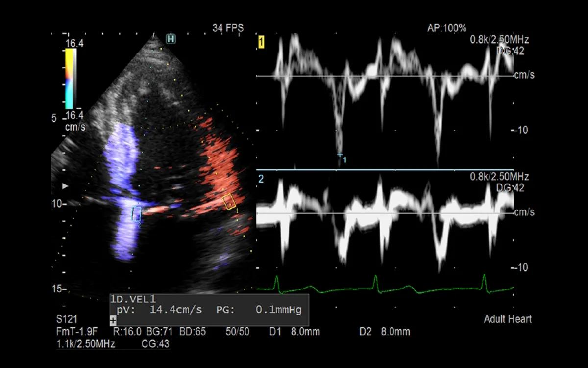Click the CG:43 color gain value

coord(155,344)
